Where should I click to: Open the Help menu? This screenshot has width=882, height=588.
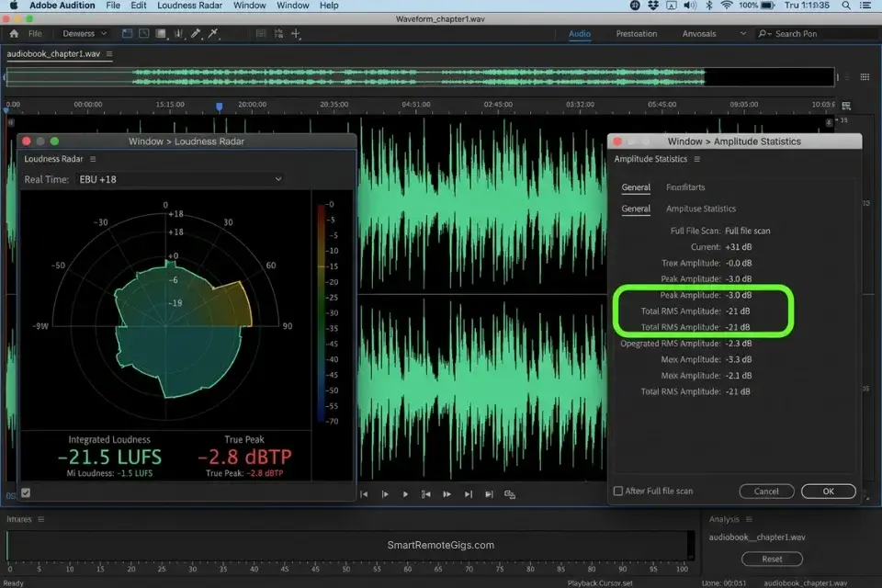[329, 6]
